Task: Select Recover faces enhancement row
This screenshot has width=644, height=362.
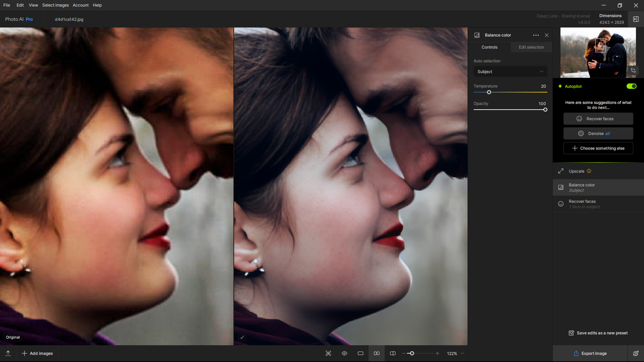Action: pyautogui.click(x=598, y=204)
